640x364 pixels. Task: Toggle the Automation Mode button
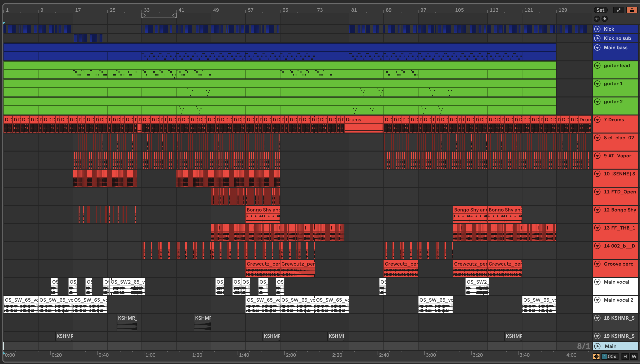point(619,10)
